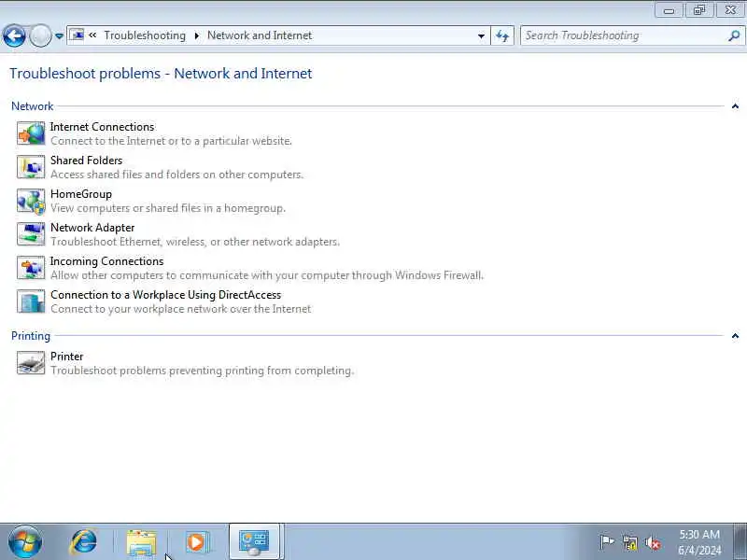Click the Forward navigation button
747x560 pixels.
click(x=40, y=35)
